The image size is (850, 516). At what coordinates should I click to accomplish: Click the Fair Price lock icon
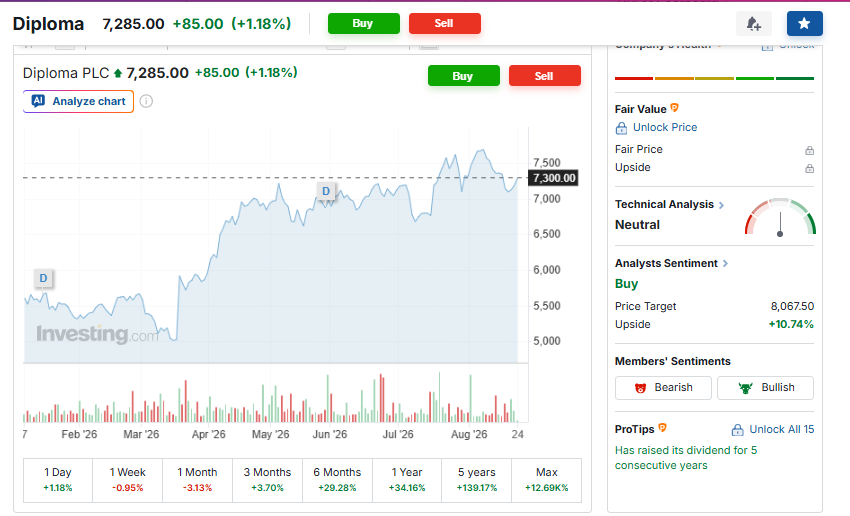pyautogui.click(x=809, y=150)
